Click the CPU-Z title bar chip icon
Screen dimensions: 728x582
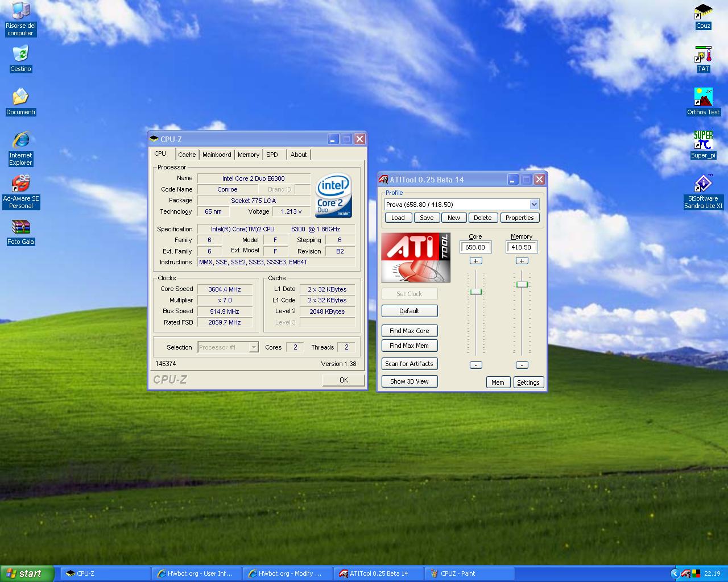point(154,139)
